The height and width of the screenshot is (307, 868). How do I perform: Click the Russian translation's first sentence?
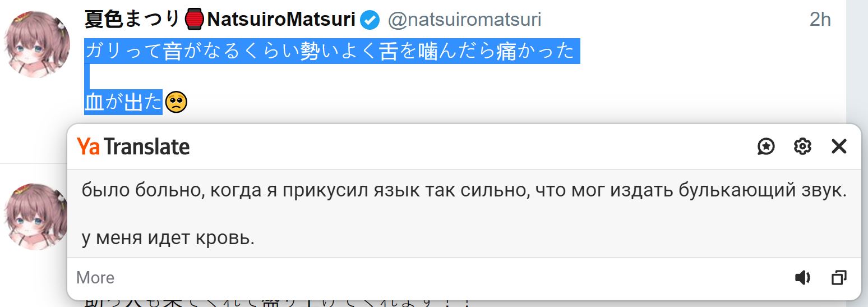tap(464, 191)
